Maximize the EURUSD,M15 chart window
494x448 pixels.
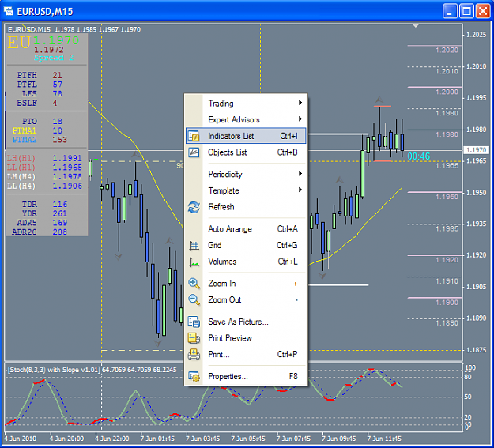(466, 11)
